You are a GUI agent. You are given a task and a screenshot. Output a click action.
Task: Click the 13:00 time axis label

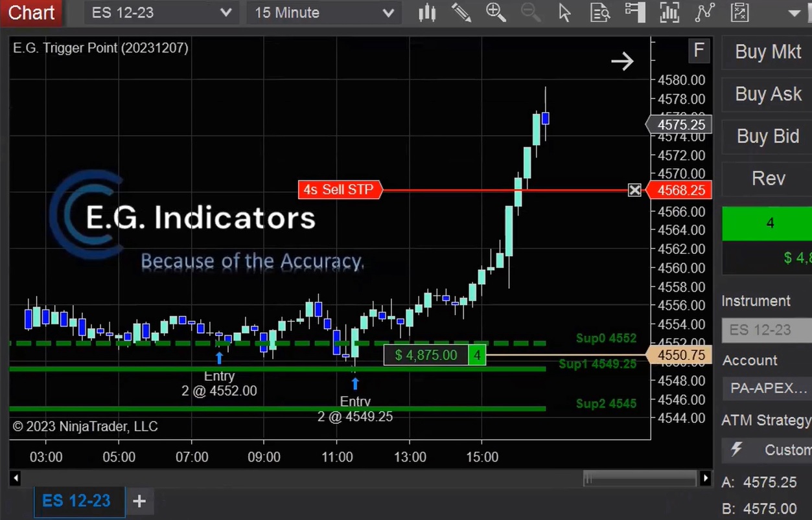[x=410, y=457]
